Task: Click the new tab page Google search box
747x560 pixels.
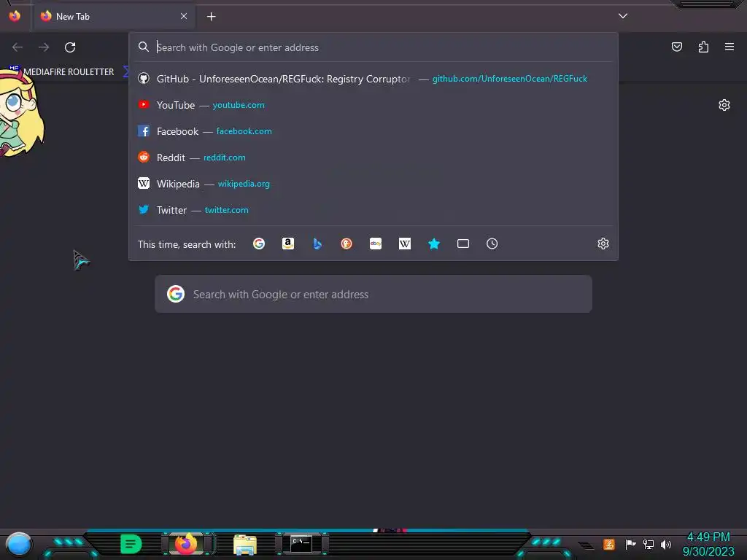Action: (x=373, y=295)
